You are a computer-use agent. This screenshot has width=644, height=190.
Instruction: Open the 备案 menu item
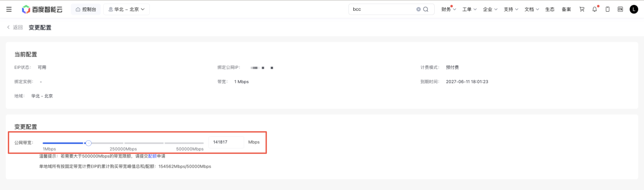566,9
